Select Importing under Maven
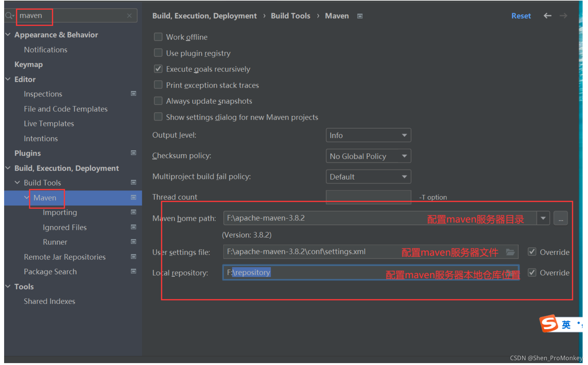Viewport: 588px width, 365px height. (x=60, y=213)
